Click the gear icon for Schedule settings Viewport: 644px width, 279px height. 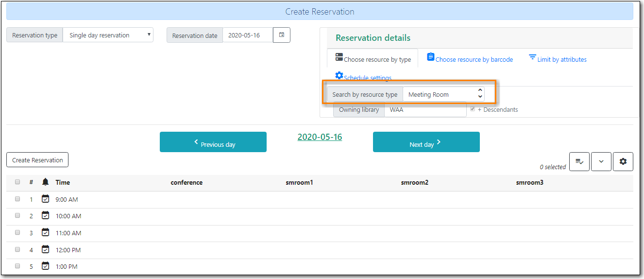pos(339,75)
